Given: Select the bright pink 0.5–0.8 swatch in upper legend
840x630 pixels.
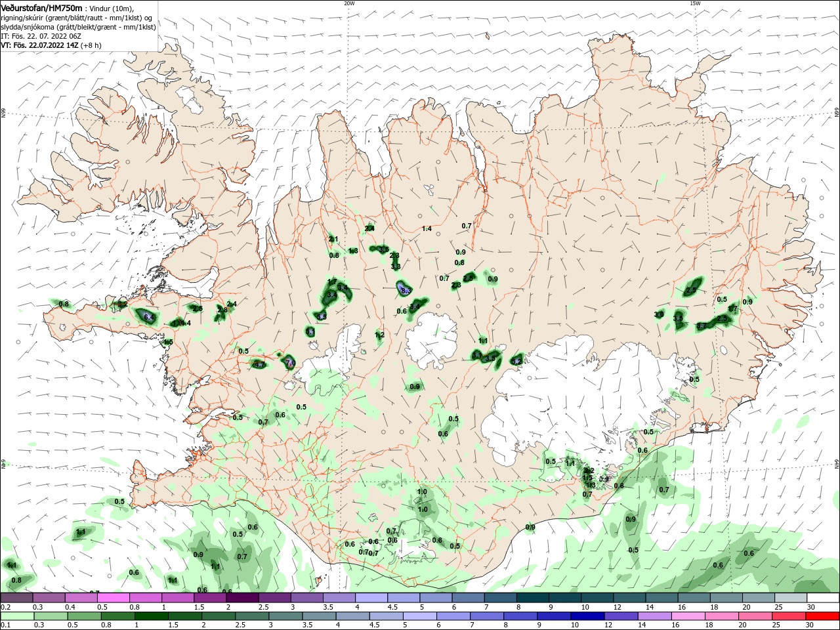Looking at the screenshot, I should (113, 597).
